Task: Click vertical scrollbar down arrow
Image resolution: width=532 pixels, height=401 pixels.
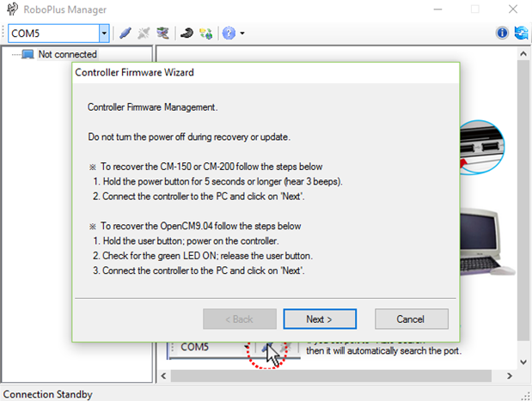Action: coord(523,362)
